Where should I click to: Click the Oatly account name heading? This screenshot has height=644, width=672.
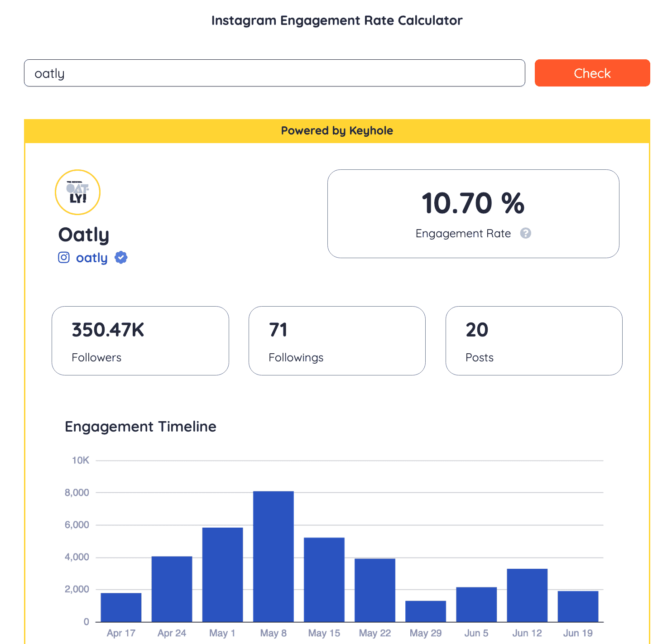pyautogui.click(x=84, y=235)
